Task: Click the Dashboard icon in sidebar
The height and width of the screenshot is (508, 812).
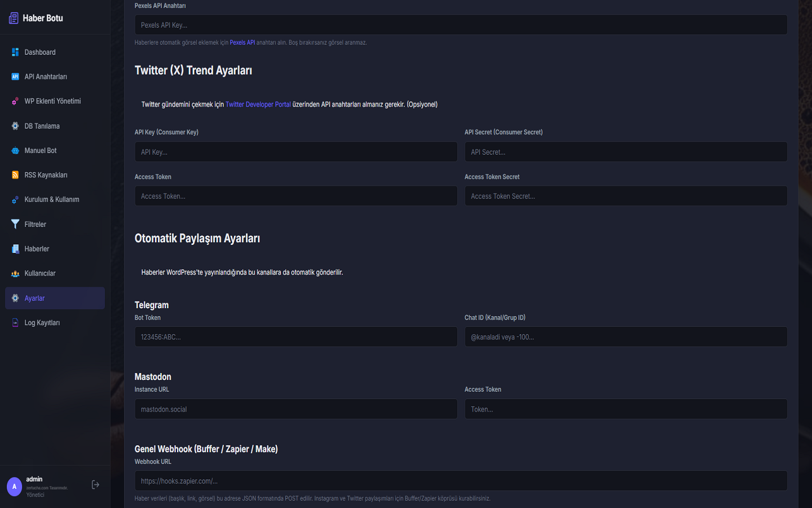Action: click(x=15, y=52)
